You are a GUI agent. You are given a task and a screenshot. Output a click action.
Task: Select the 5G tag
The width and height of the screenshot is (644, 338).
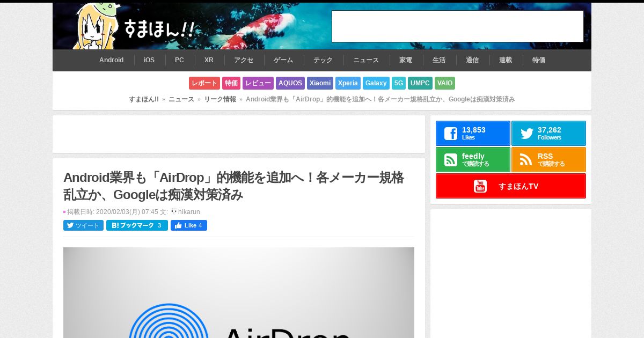(399, 83)
